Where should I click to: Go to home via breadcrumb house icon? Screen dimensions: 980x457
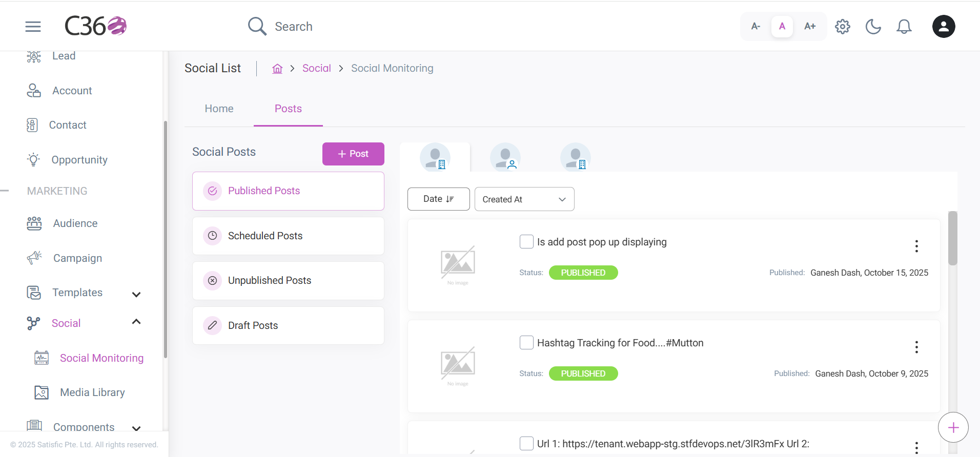click(x=277, y=69)
